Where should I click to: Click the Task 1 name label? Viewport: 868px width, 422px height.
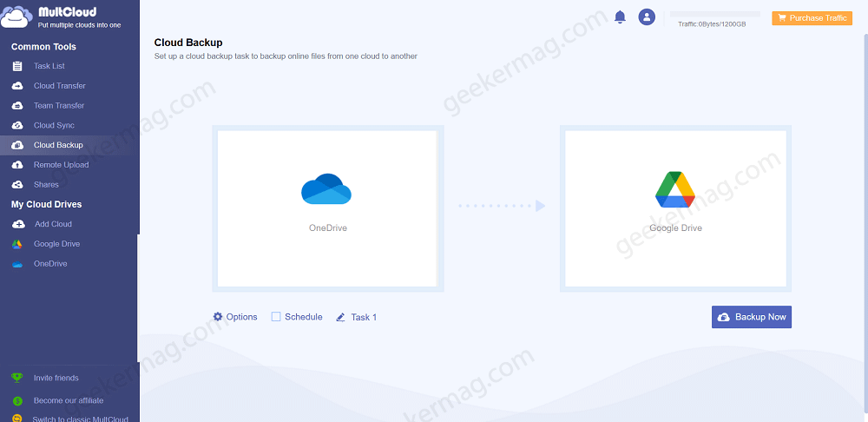(x=364, y=317)
